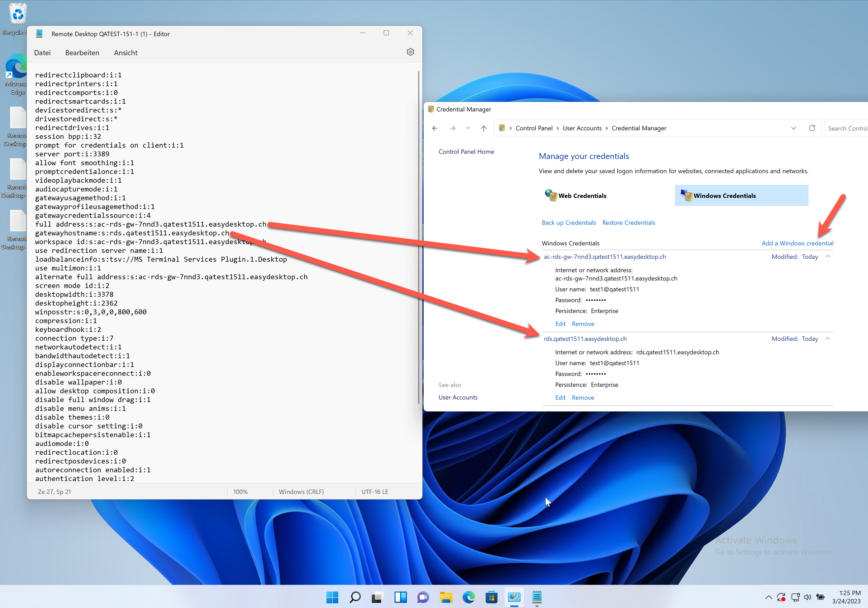Click User Accounts breadcrumb
Image resolution: width=868 pixels, height=608 pixels.
(582, 128)
